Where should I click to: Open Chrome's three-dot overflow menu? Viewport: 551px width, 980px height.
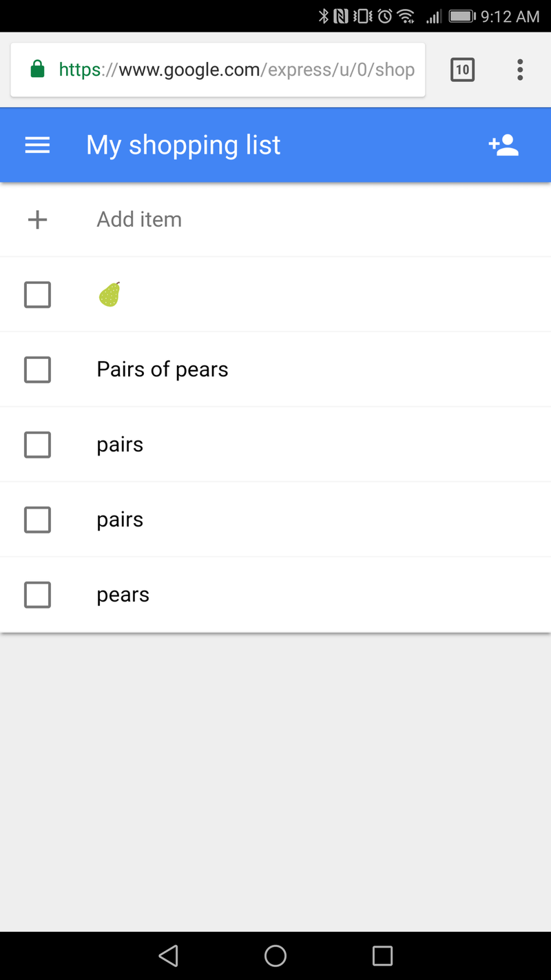click(x=520, y=70)
